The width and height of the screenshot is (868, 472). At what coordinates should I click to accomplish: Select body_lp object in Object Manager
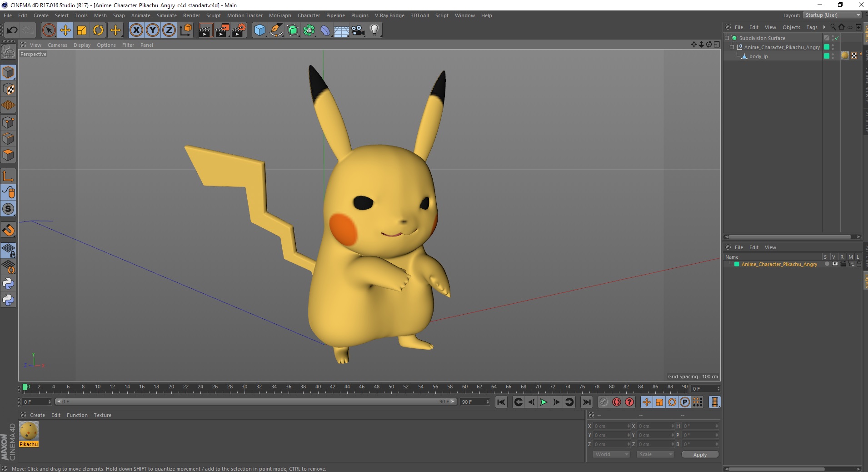758,56
